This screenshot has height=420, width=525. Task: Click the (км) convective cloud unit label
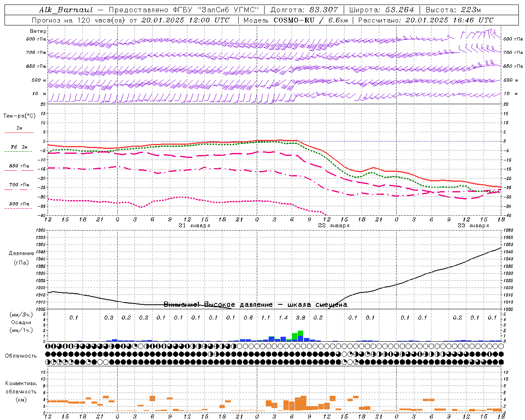tap(21, 399)
